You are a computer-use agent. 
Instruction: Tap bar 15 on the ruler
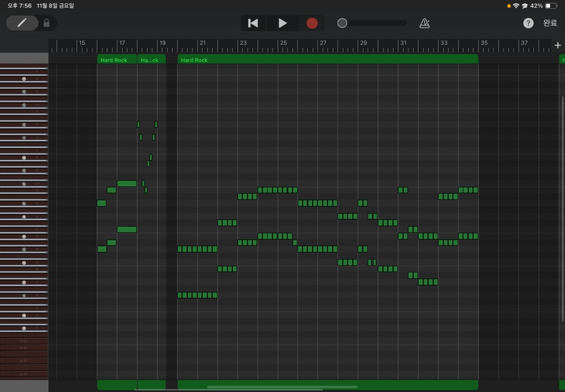[82, 43]
